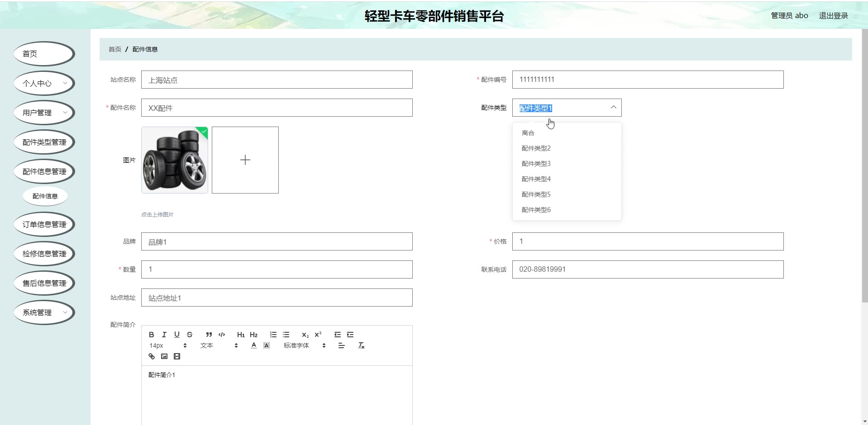The width and height of the screenshot is (868, 425).
Task: Focus the 联系电话 input field
Action: tap(648, 269)
